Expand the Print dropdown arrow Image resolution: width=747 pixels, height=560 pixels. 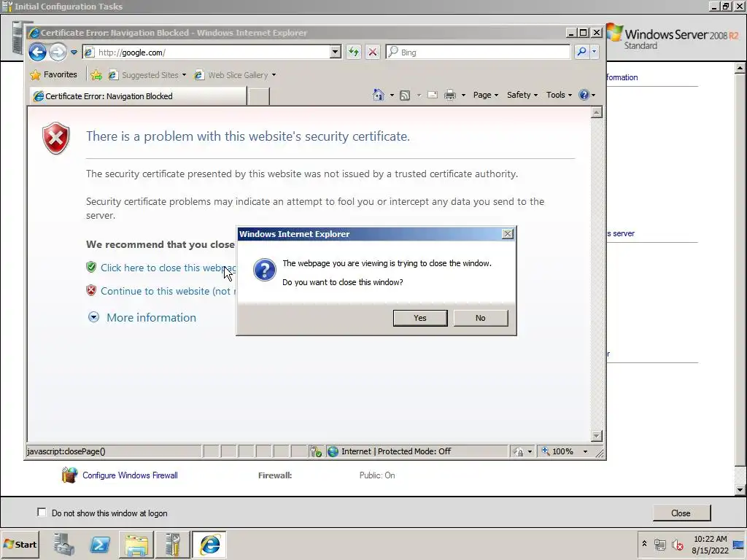pyautogui.click(x=463, y=96)
